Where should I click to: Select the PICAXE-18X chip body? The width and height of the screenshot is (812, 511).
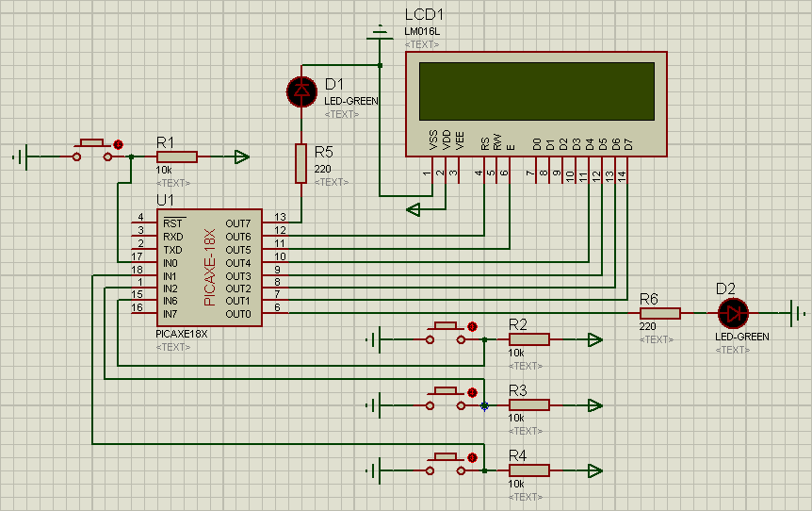(209, 268)
